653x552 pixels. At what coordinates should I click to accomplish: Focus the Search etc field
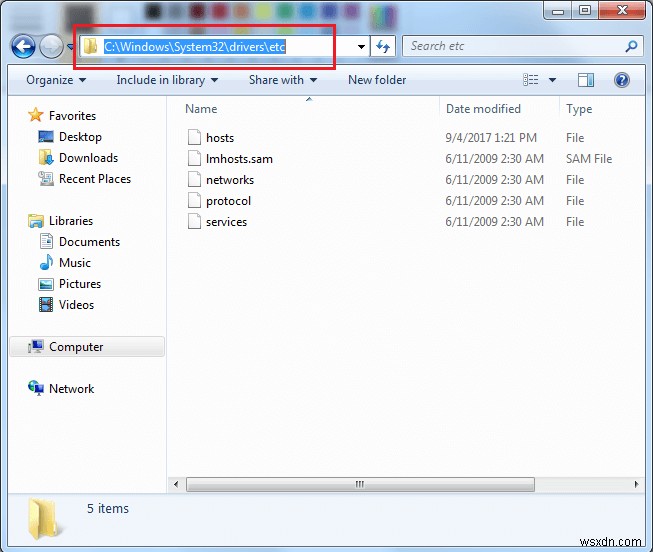(522, 46)
